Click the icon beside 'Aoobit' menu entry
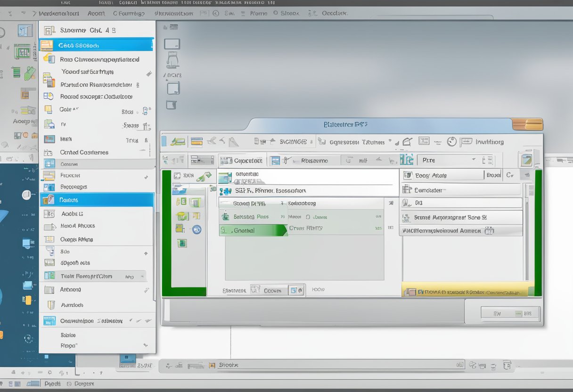573x392 pixels. pyautogui.click(x=49, y=213)
